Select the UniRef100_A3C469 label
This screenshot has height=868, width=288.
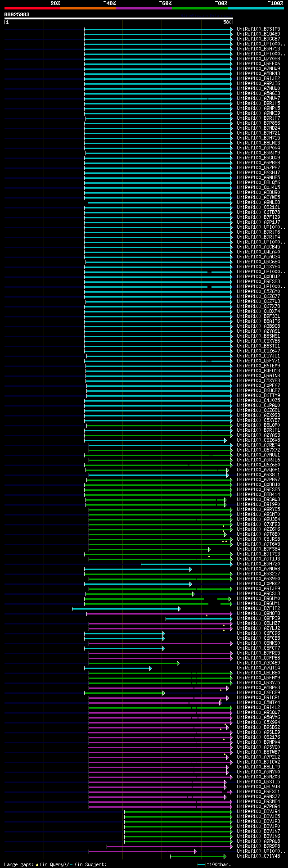[258, 663]
